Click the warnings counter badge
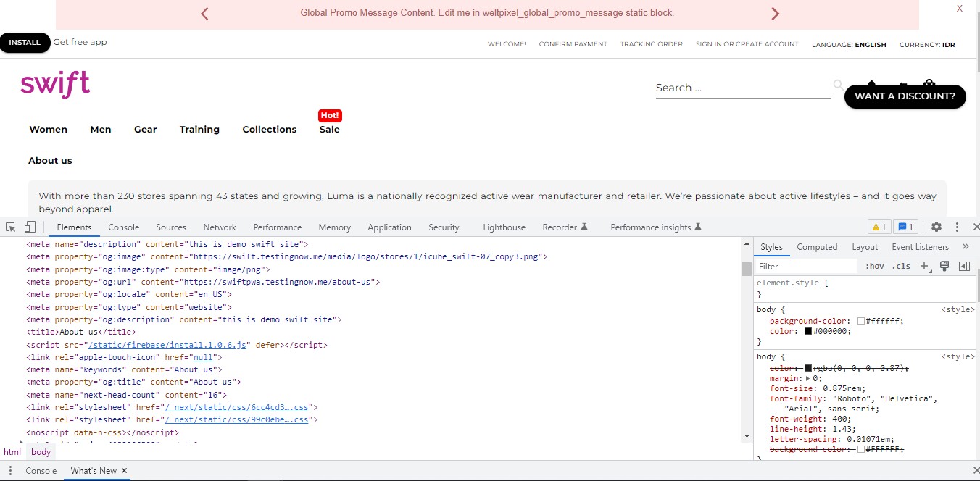The width and height of the screenshot is (980, 481). click(x=879, y=227)
